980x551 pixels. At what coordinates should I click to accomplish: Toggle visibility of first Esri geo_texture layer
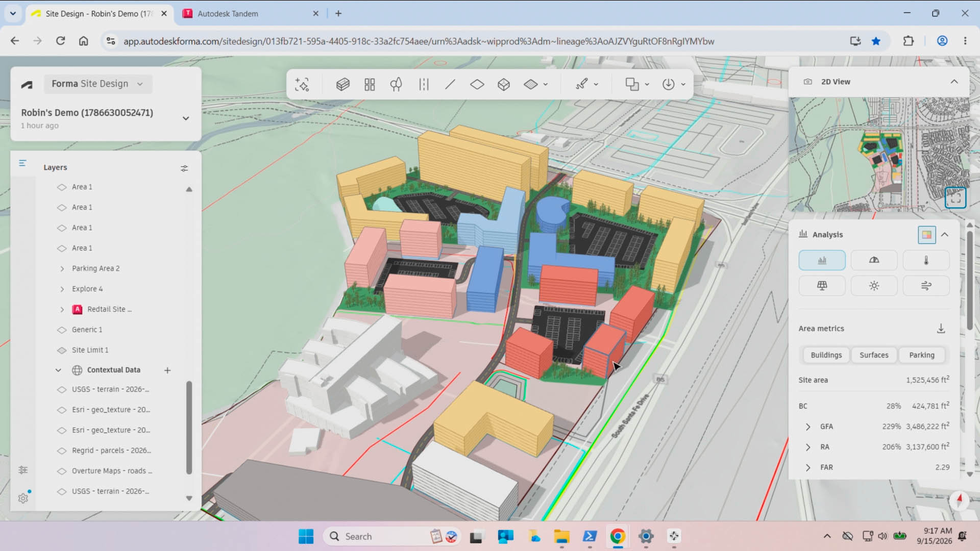tap(62, 410)
